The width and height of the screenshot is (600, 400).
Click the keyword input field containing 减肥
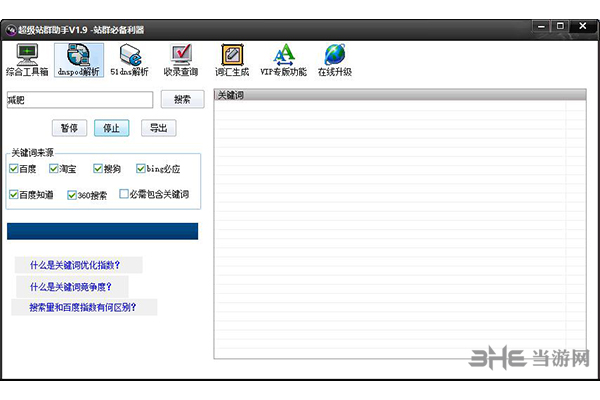(79, 99)
